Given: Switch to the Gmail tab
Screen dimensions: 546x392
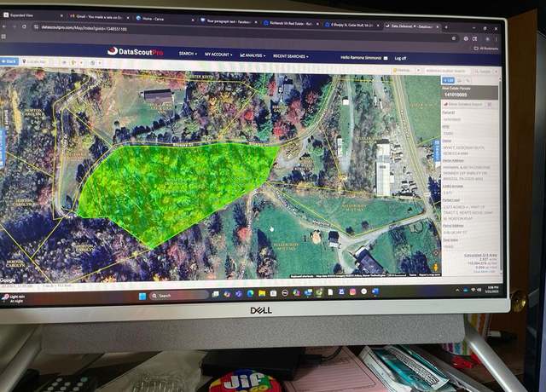Looking at the screenshot, I should pyautogui.click(x=99, y=17).
